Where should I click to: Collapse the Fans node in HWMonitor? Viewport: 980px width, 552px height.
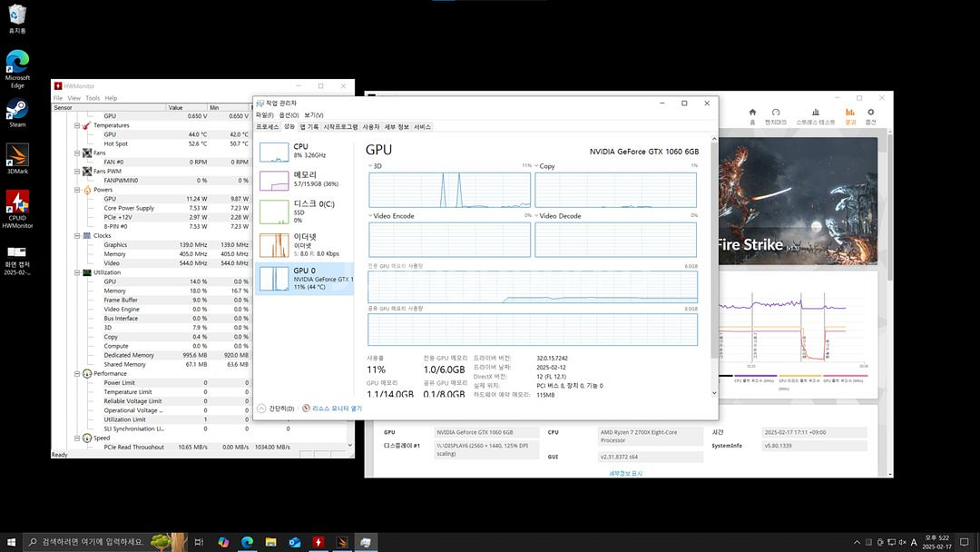tap(77, 153)
